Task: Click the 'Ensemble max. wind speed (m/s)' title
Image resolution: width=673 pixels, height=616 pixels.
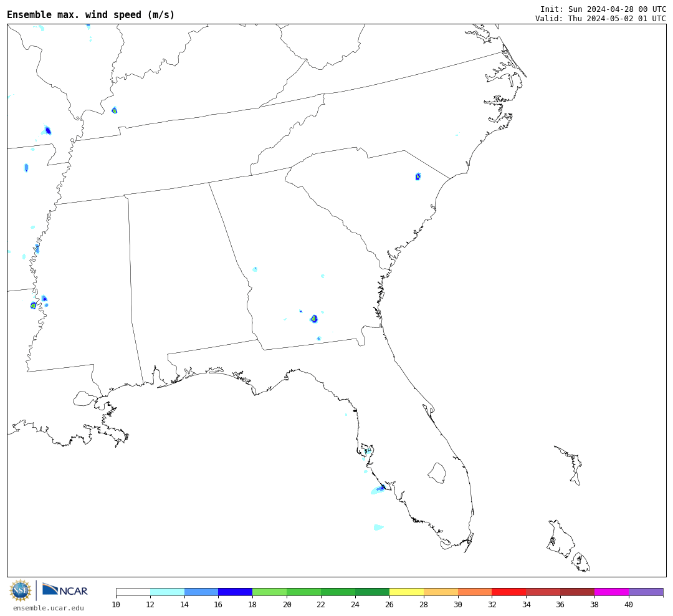Action: [91, 14]
